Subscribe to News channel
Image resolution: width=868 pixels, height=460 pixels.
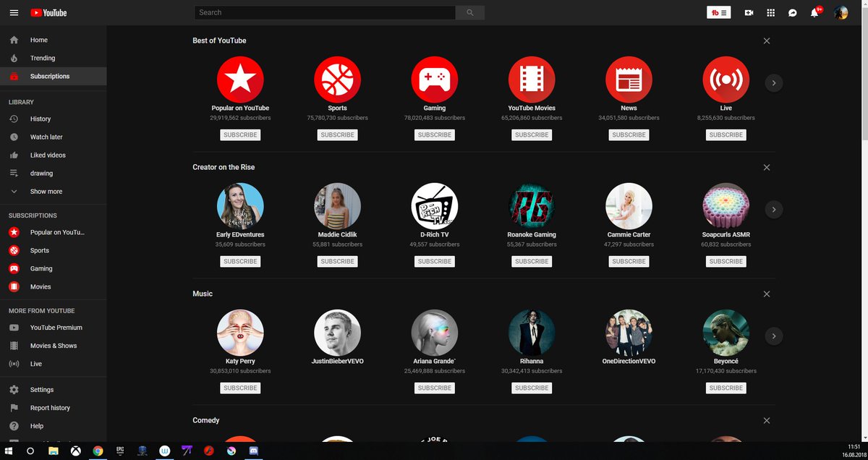(629, 135)
